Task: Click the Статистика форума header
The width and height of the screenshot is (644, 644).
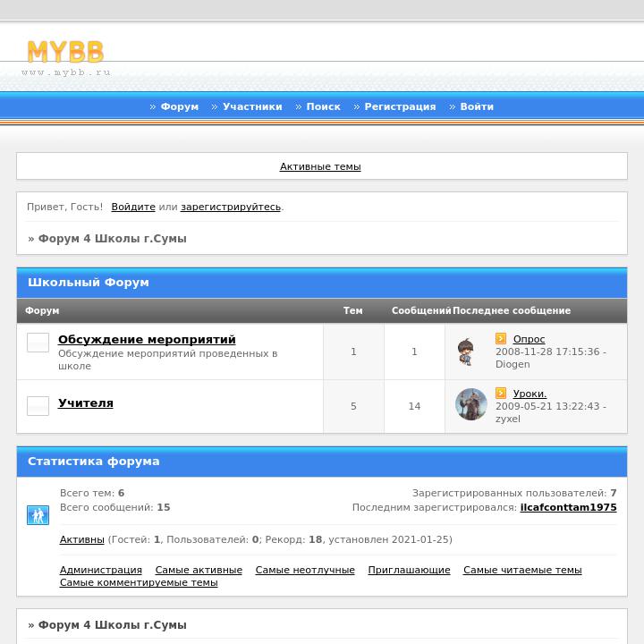Action: coord(94,462)
